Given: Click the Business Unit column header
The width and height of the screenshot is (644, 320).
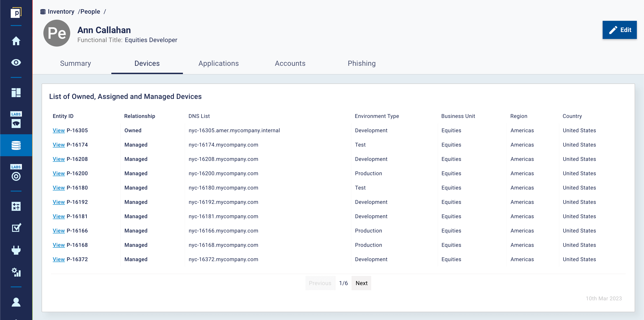Looking at the screenshot, I should tap(458, 116).
